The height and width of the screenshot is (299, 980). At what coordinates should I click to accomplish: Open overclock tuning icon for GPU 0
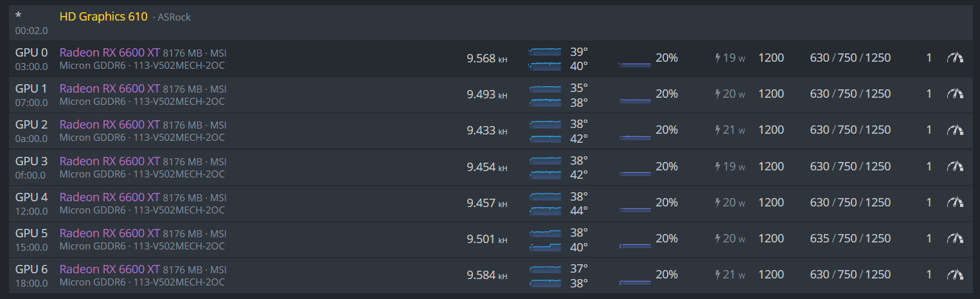coord(956,58)
